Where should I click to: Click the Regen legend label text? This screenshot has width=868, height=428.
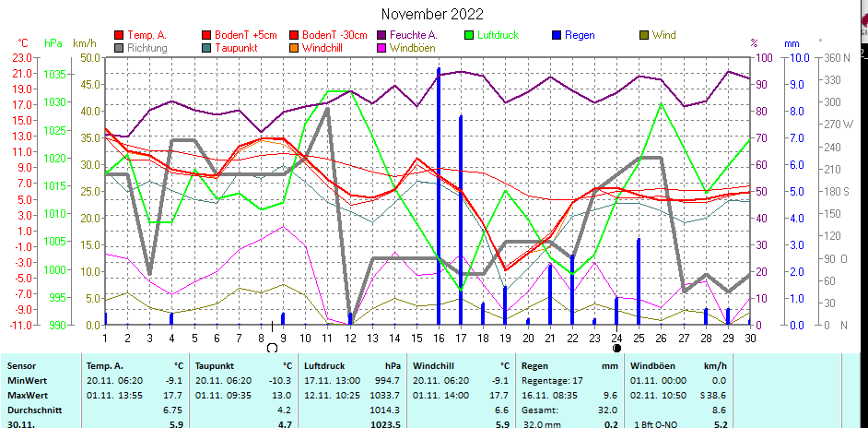[x=580, y=35]
